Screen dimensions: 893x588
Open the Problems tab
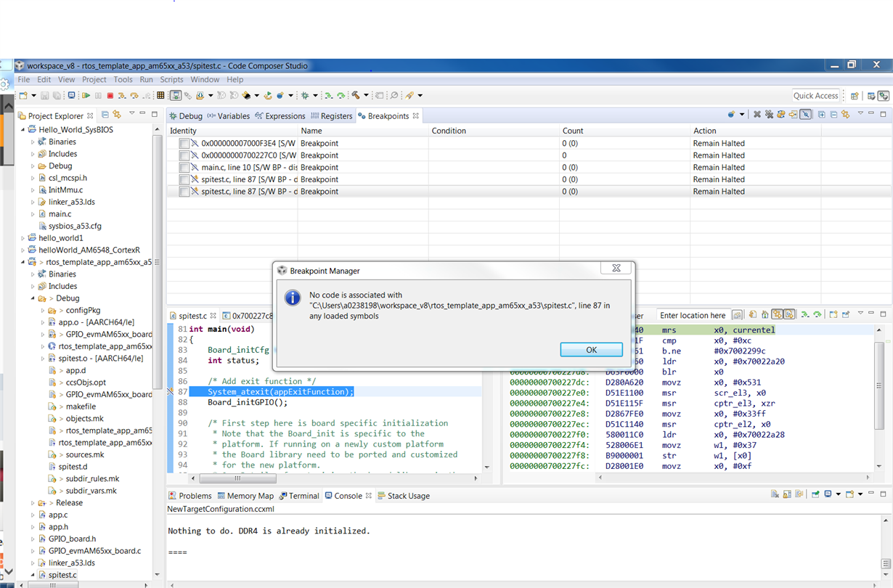pyautogui.click(x=189, y=496)
